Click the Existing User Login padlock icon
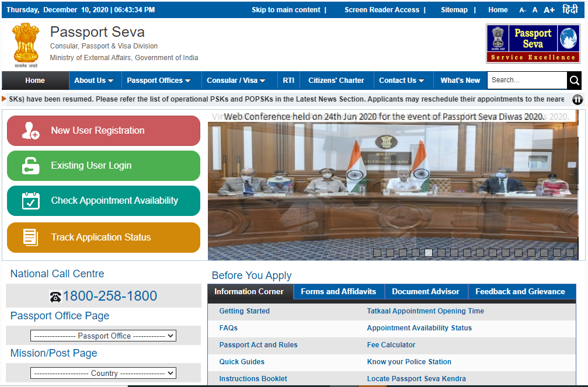 [x=30, y=166]
